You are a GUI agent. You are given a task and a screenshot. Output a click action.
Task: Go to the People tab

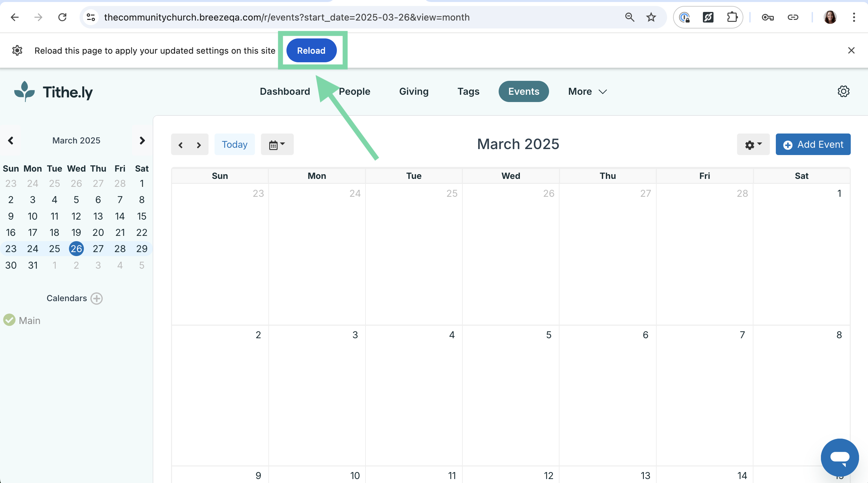tap(354, 91)
